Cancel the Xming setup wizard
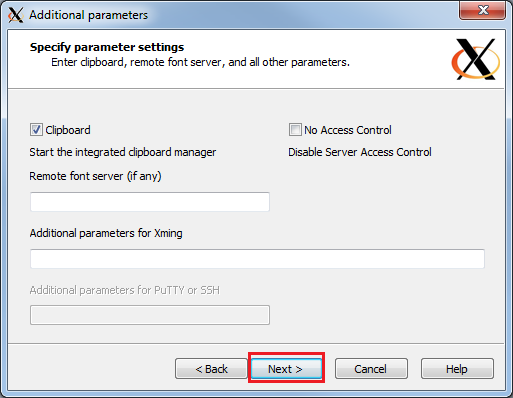This screenshot has width=513, height=398. (x=371, y=369)
